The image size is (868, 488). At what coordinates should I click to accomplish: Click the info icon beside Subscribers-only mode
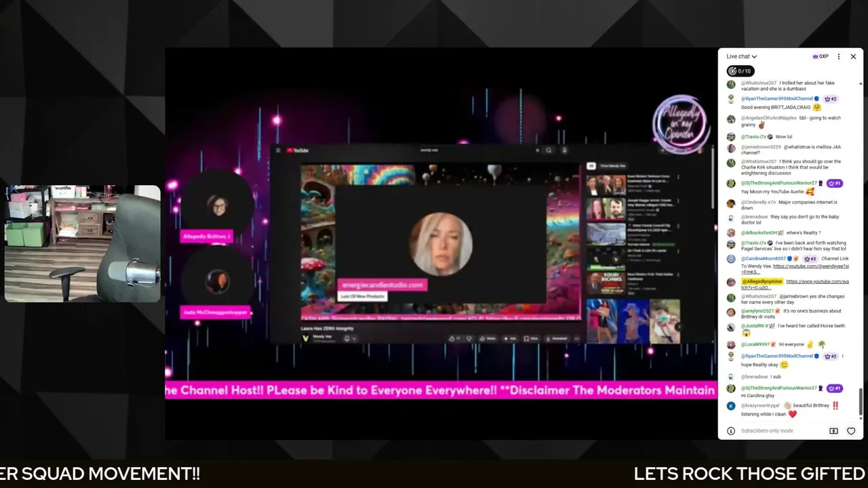tap(731, 430)
